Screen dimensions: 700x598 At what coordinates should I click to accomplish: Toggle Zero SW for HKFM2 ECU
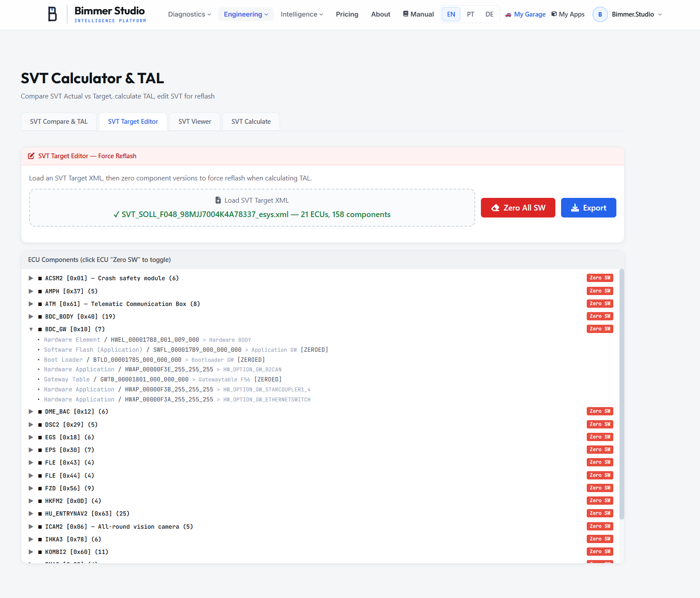pos(600,500)
